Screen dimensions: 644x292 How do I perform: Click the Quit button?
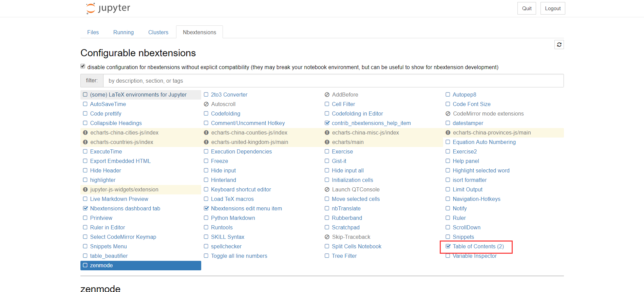[x=527, y=8]
